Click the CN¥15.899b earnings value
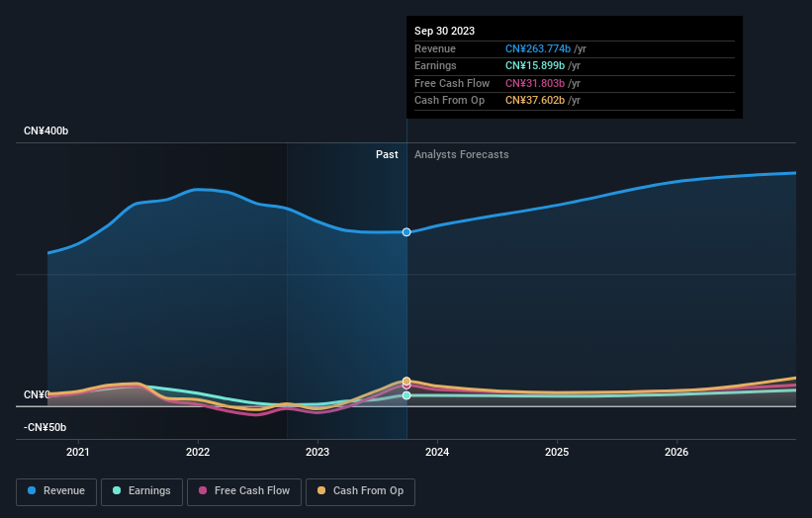The image size is (812, 518). (x=535, y=65)
